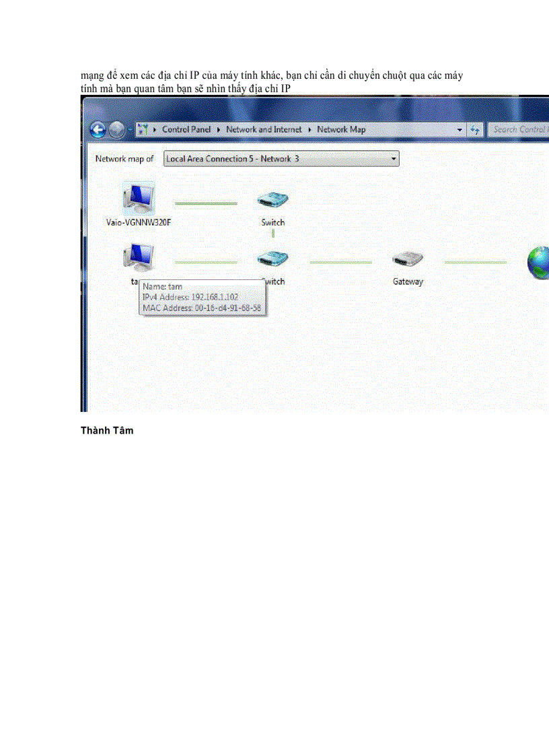Select the Vaio-VGNNW320F computer icon
Viewport: 549px width, 756px height.
[139, 199]
